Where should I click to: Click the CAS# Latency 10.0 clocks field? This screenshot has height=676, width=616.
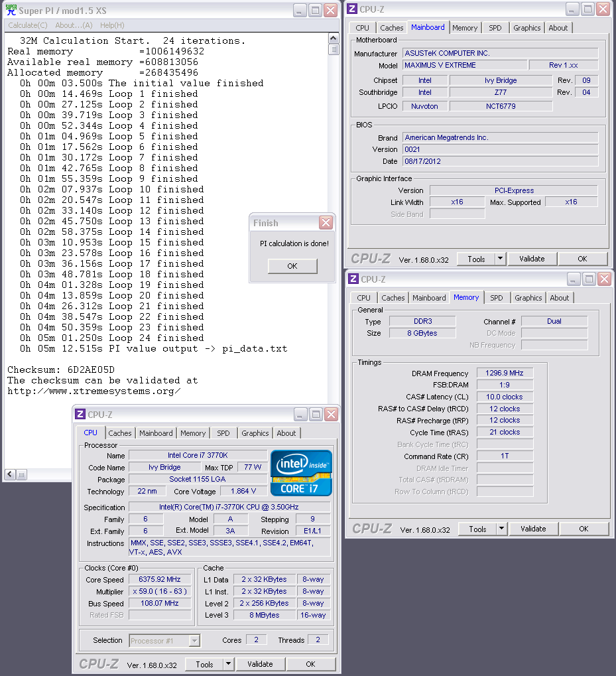[x=505, y=397]
